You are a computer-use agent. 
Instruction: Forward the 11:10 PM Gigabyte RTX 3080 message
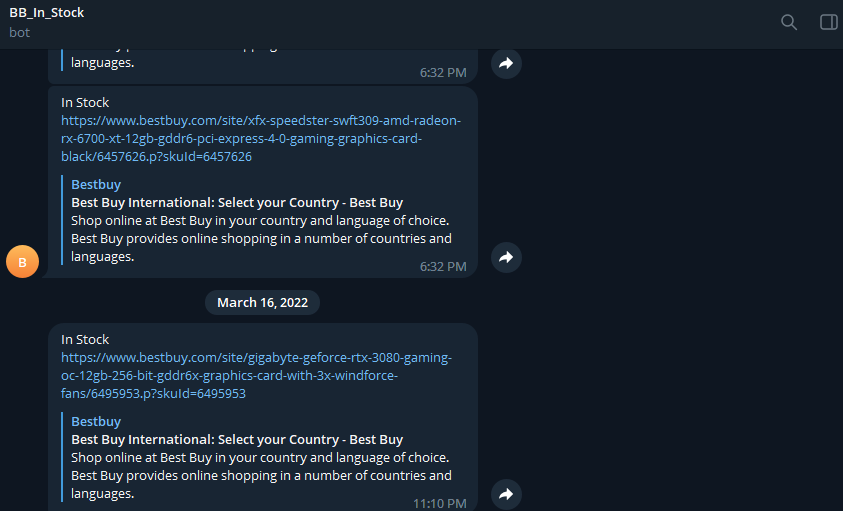point(506,494)
